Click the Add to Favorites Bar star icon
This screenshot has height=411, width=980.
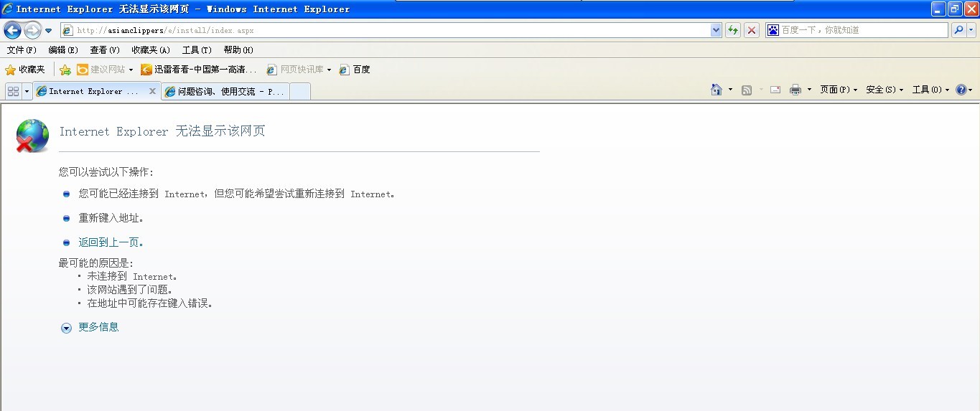pos(65,70)
